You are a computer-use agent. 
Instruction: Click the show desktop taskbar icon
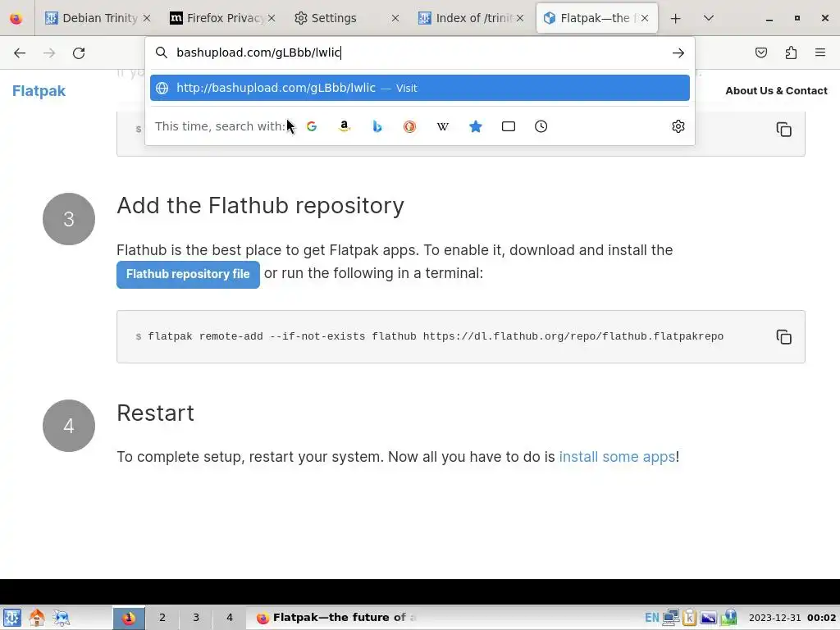pos(61,618)
